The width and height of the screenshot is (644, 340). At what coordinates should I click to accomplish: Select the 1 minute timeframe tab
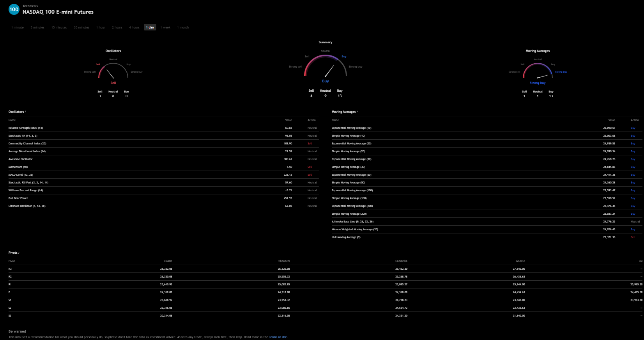click(18, 27)
